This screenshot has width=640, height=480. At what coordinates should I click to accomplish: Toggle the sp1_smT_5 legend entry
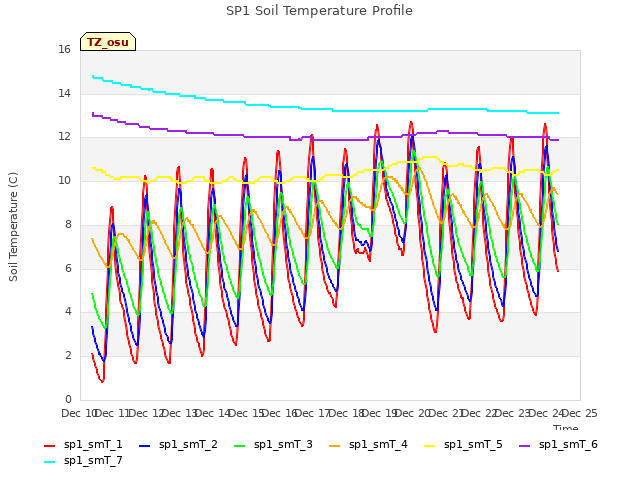[x=463, y=444]
